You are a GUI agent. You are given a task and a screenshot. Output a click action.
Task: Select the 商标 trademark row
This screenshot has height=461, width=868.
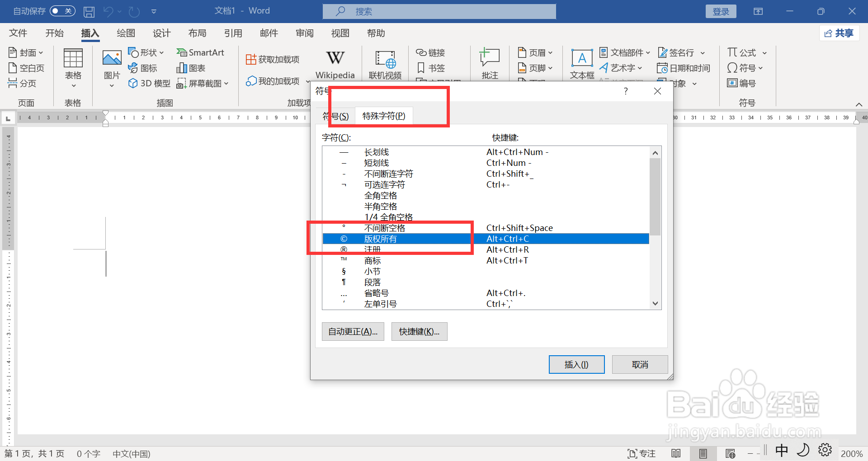click(x=486, y=261)
